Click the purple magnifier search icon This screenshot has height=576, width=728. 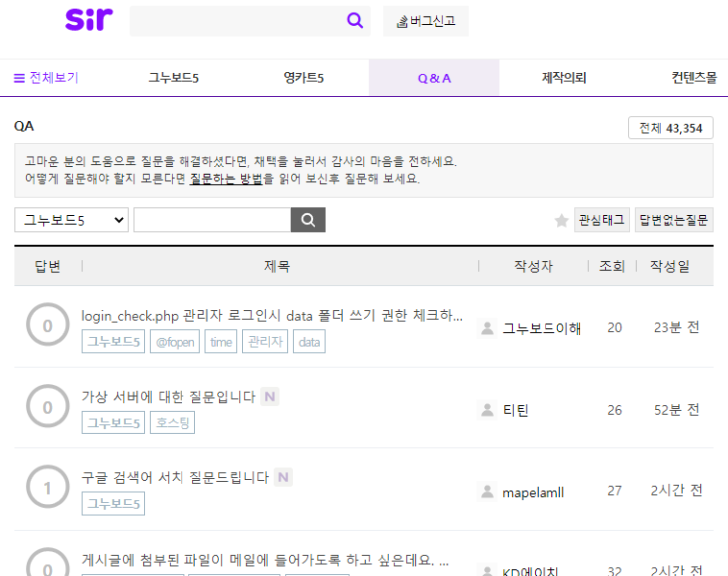pos(355,21)
